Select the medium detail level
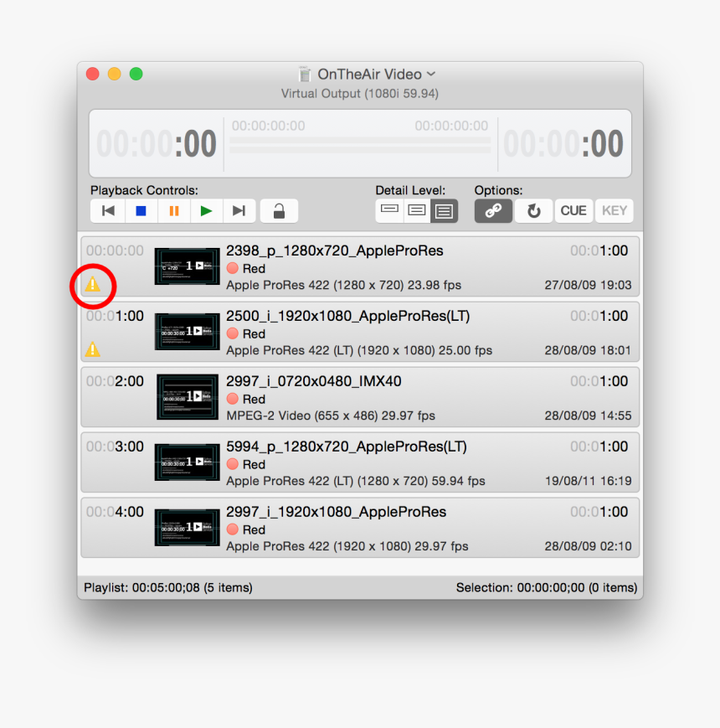Image resolution: width=720 pixels, height=728 pixels. 417,211
